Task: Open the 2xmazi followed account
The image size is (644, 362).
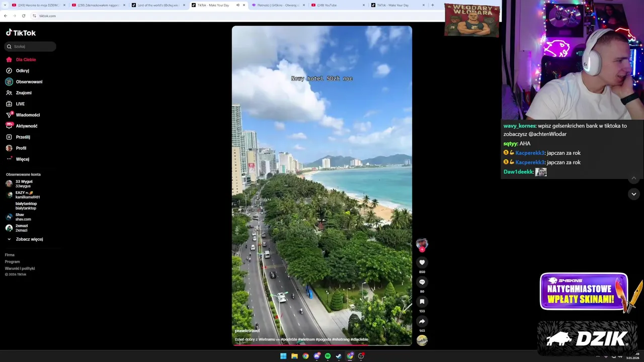Action: (17, 228)
